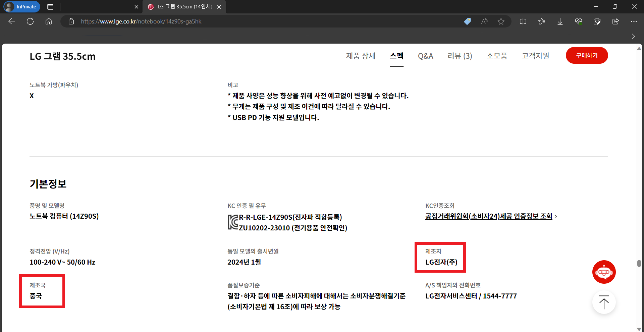
Task: Open the chatbot assistant floating button
Action: (604, 272)
